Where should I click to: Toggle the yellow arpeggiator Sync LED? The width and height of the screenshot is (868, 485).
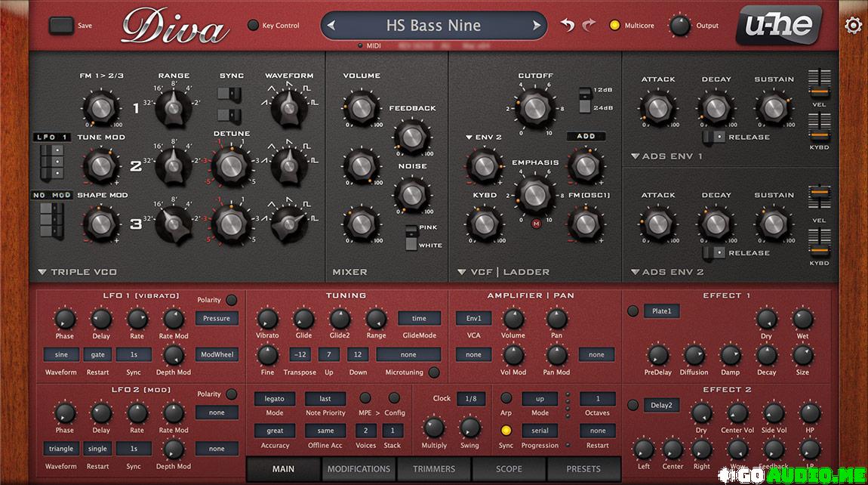(506, 431)
